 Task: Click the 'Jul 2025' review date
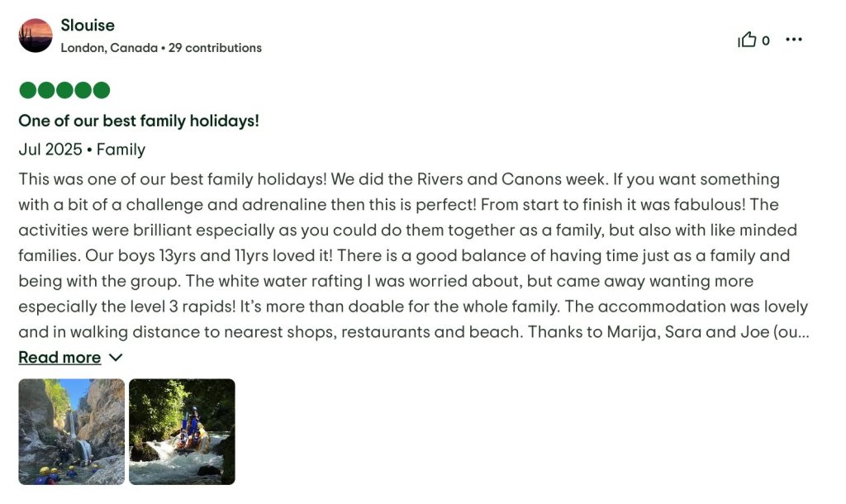(x=50, y=150)
